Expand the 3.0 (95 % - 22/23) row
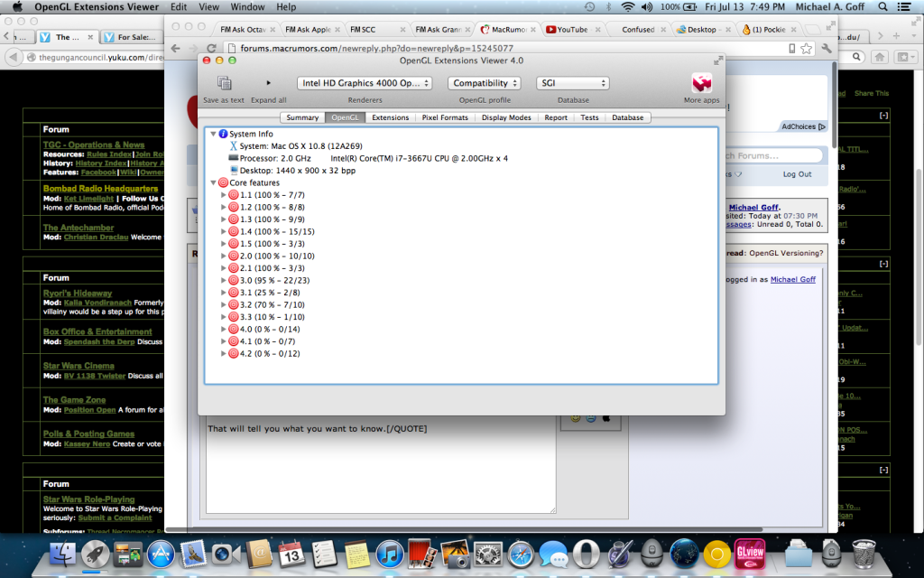The image size is (924, 578). 224,280
